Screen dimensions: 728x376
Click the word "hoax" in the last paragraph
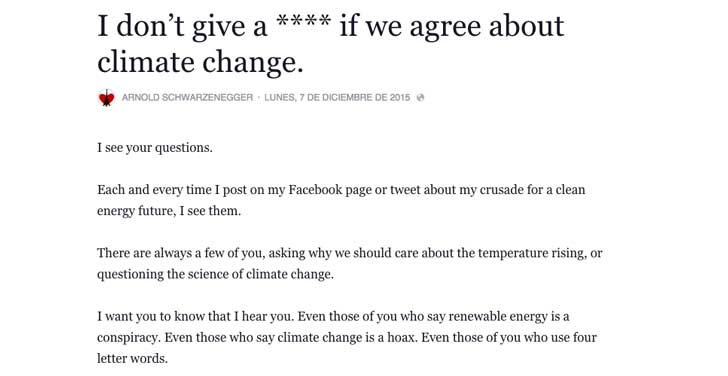pos(403,337)
